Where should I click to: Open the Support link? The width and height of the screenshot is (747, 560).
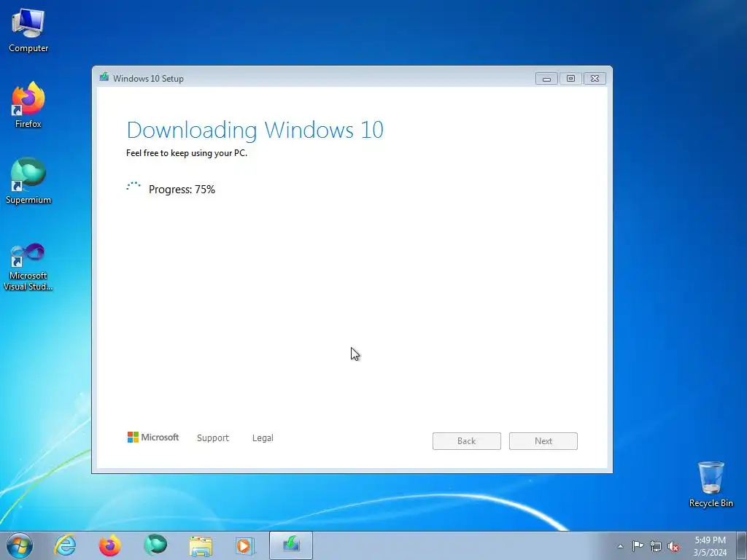[213, 438]
